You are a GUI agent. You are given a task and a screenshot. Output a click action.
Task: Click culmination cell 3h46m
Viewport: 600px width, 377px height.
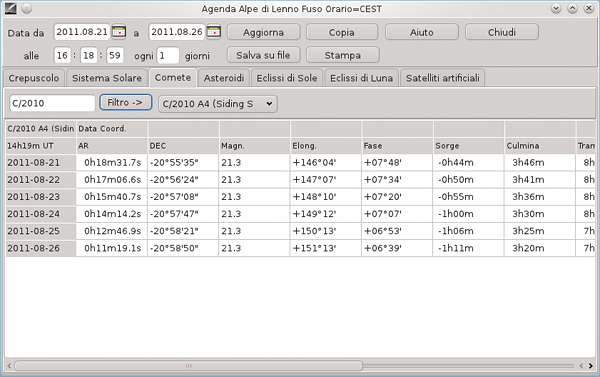(540, 163)
